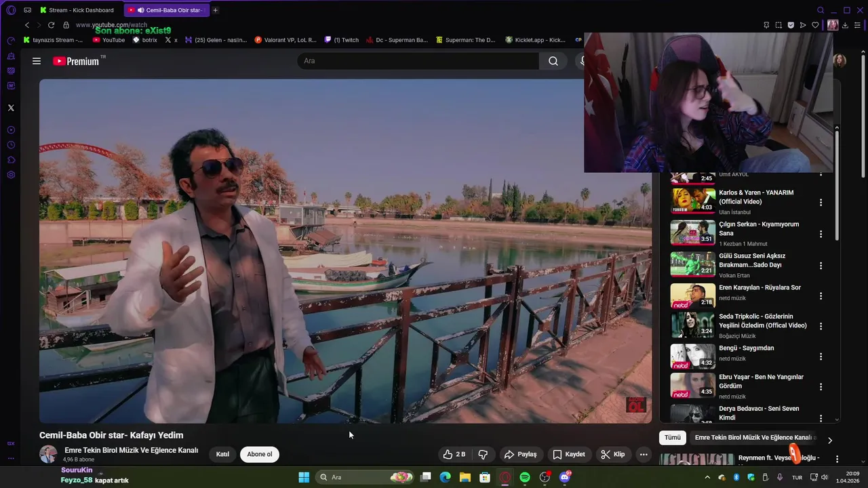Open X Twitter in Opera sidebar
868x488 pixels.
tap(11, 108)
